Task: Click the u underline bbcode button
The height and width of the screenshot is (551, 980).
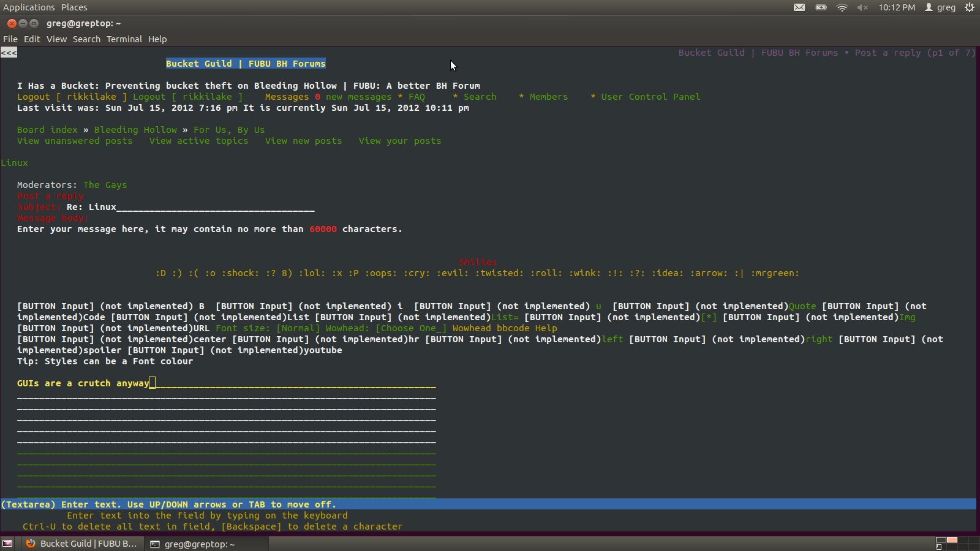Action: pos(598,306)
